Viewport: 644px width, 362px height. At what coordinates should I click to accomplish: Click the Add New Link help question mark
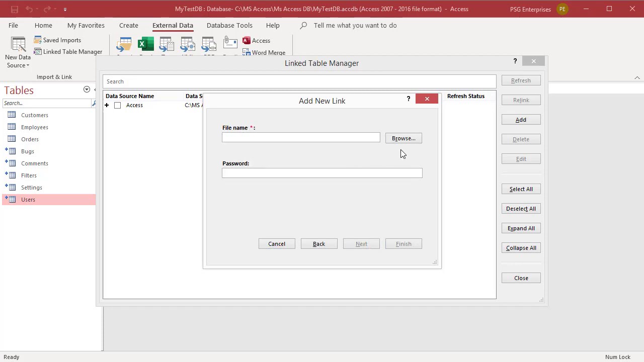click(408, 99)
